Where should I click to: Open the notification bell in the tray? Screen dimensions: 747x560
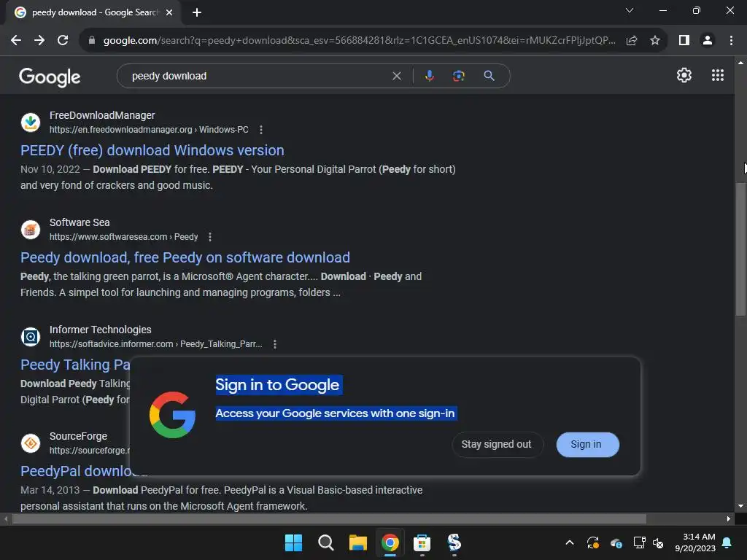click(x=727, y=542)
